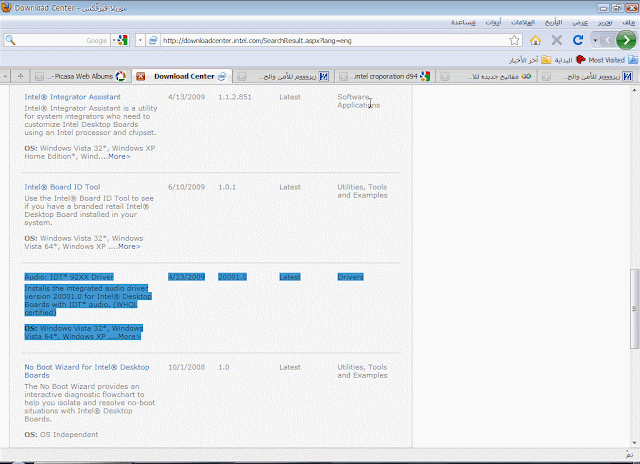Close the Picasa Web Albums tab
Screen dimensions: 640x464
tap(39, 76)
